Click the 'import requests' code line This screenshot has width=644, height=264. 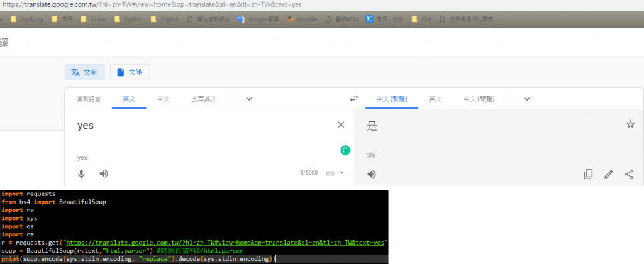pos(28,194)
